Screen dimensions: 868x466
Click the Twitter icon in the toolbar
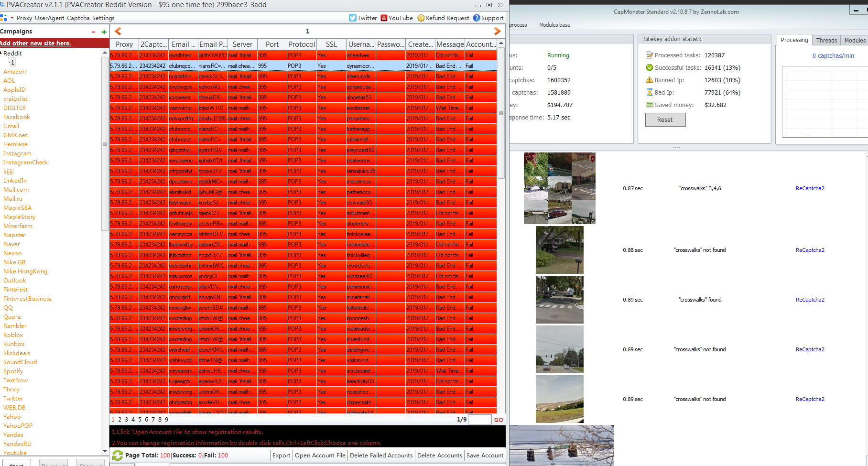353,18
